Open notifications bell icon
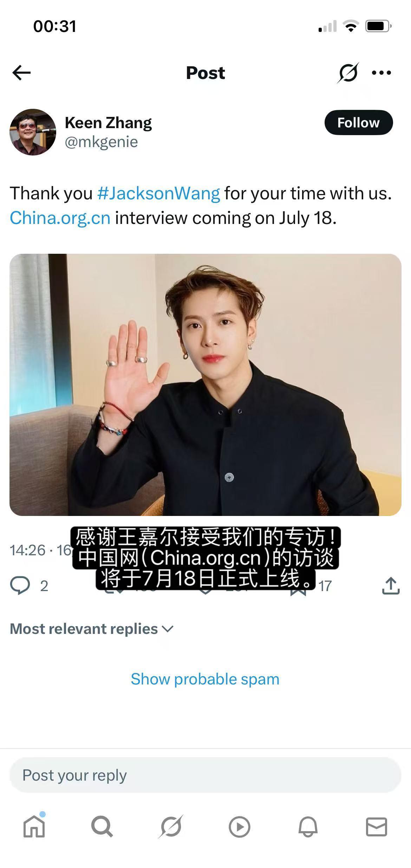Screen dimensions: 411x868 tap(308, 827)
